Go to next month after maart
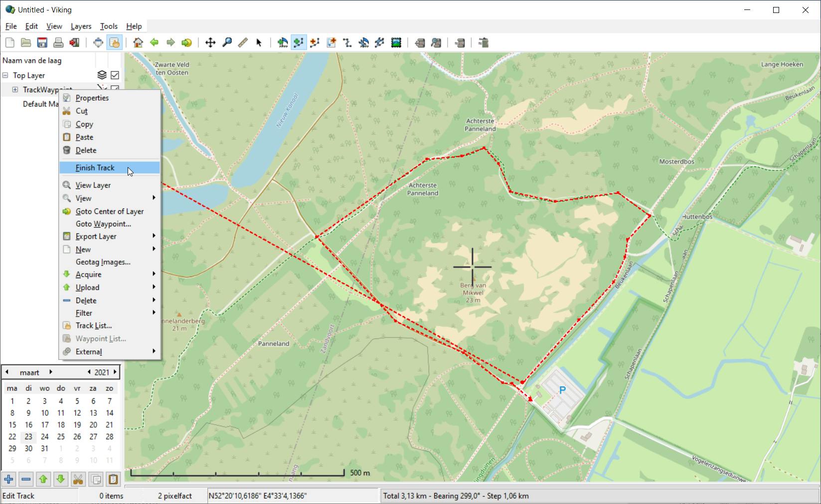This screenshot has height=504, width=821. pyautogui.click(x=50, y=372)
